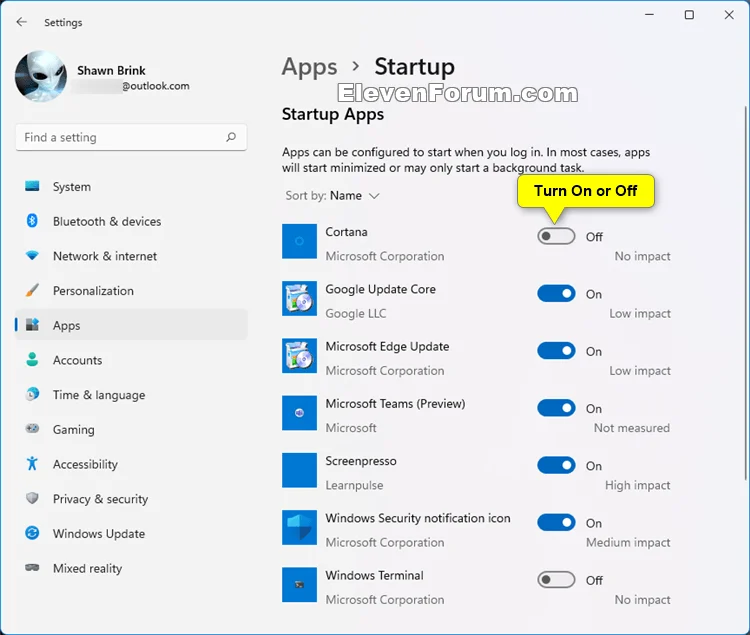Click the vertical scrollbar thumb

tap(746, 293)
